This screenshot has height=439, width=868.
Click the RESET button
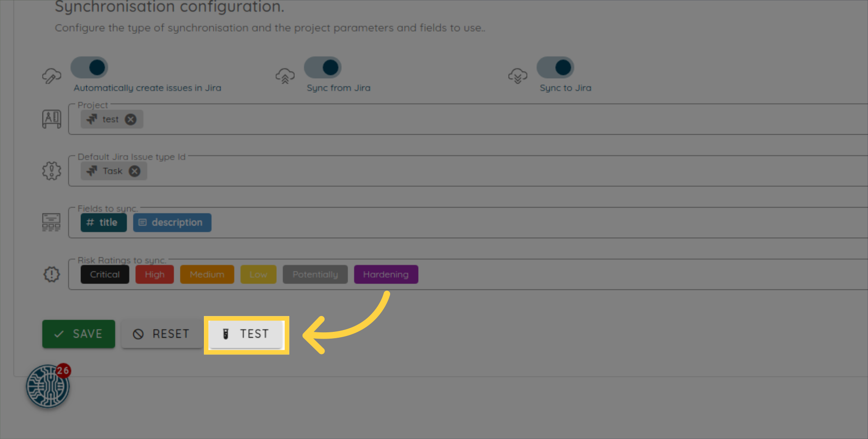pos(161,334)
